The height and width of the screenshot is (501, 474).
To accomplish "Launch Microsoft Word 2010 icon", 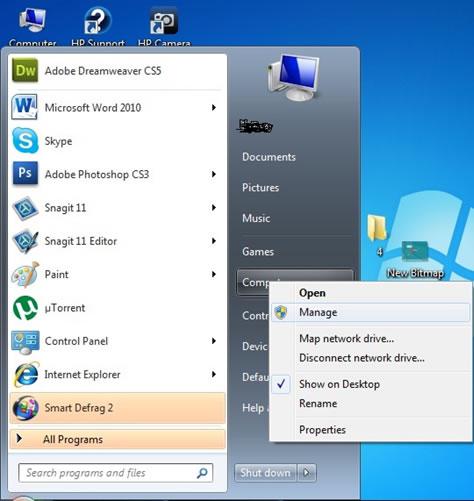I will [x=25, y=107].
